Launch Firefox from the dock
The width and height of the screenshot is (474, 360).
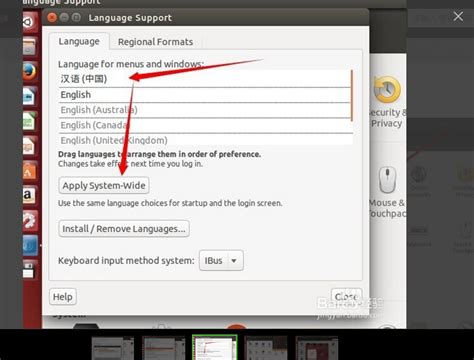click(x=29, y=71)
